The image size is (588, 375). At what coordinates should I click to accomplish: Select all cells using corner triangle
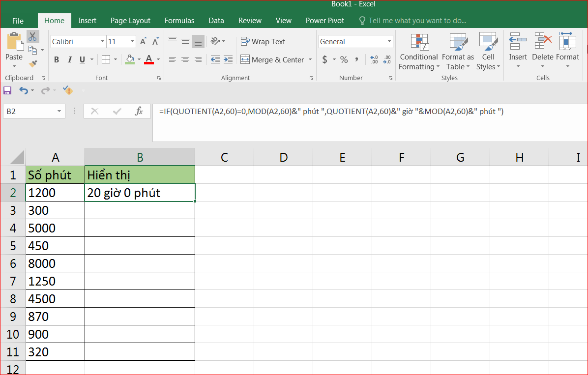point(17,157)
